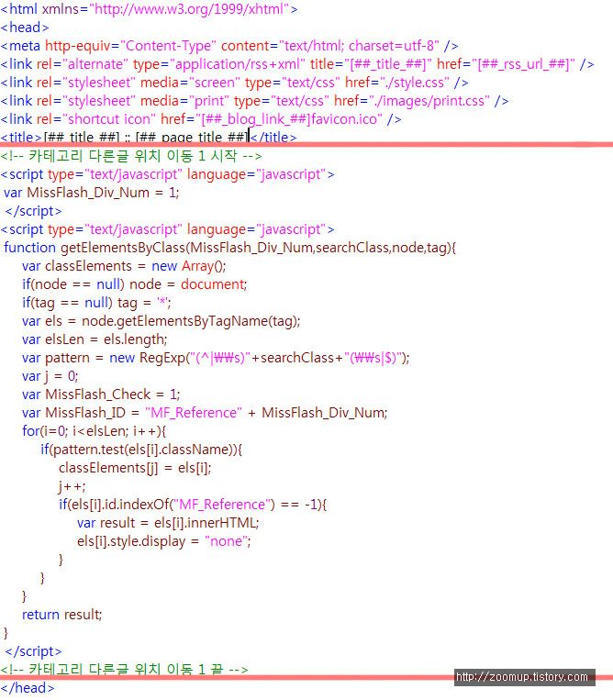Viewport: 613px width, 700px height.
Task: Click 'if(els[i].id.indexOf("MF_Reference")' line
Action: (193, 505)
